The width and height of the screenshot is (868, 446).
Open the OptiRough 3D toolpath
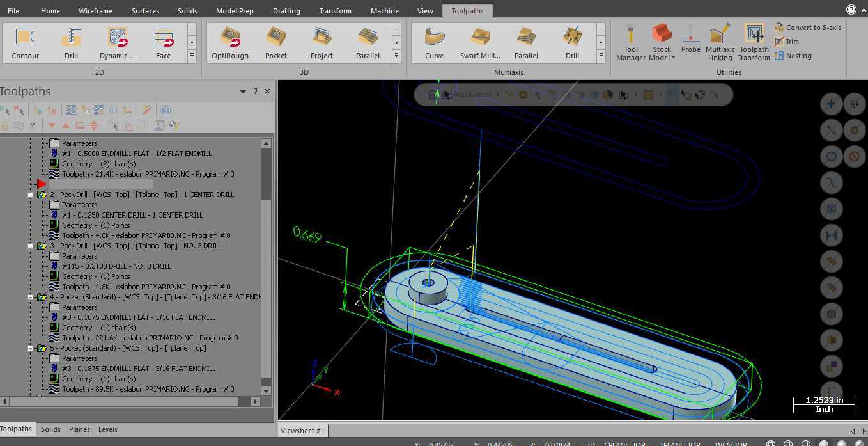[x=230, y=44]
